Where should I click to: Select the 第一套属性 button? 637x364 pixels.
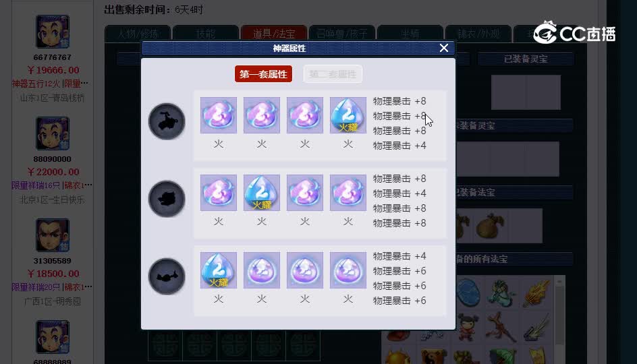[x=263, y=74]
